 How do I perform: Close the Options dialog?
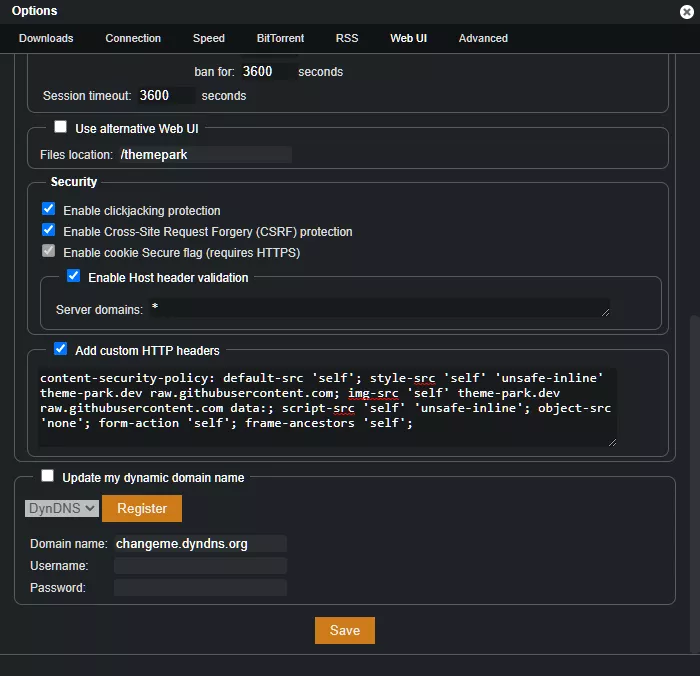(687, 11)
